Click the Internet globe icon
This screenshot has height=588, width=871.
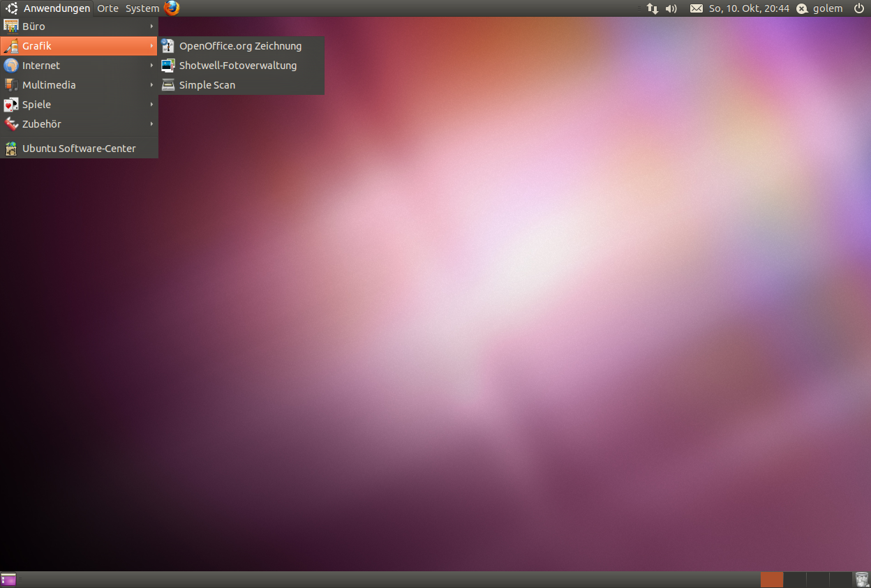[x=11, y=66]
